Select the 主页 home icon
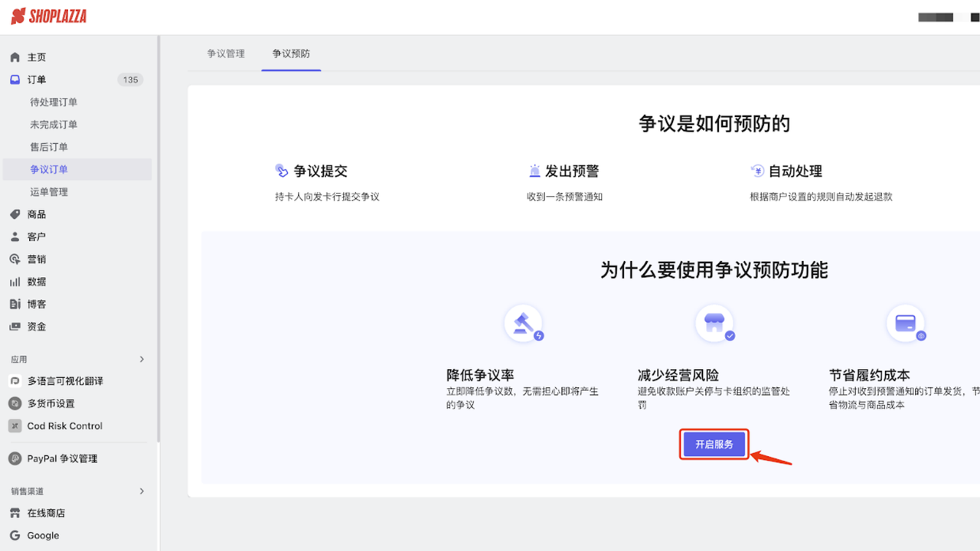The image size is (980, 551). point(15,57)
